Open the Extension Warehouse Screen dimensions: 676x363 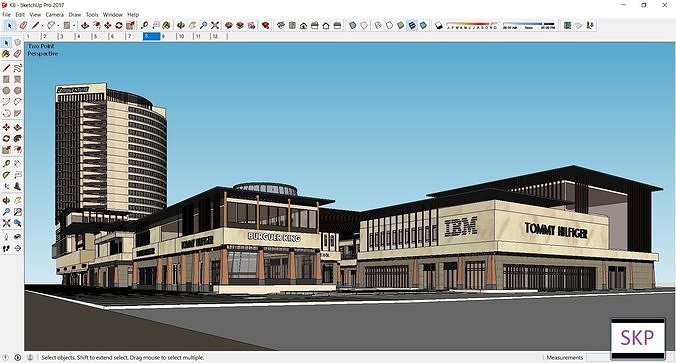pos(240,25)
